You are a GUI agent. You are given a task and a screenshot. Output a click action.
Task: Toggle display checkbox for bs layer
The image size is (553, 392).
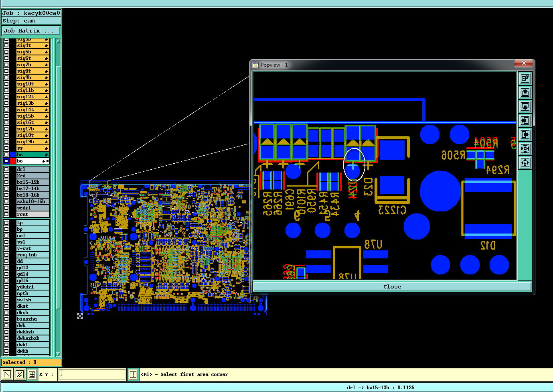[x=6, y=154]
